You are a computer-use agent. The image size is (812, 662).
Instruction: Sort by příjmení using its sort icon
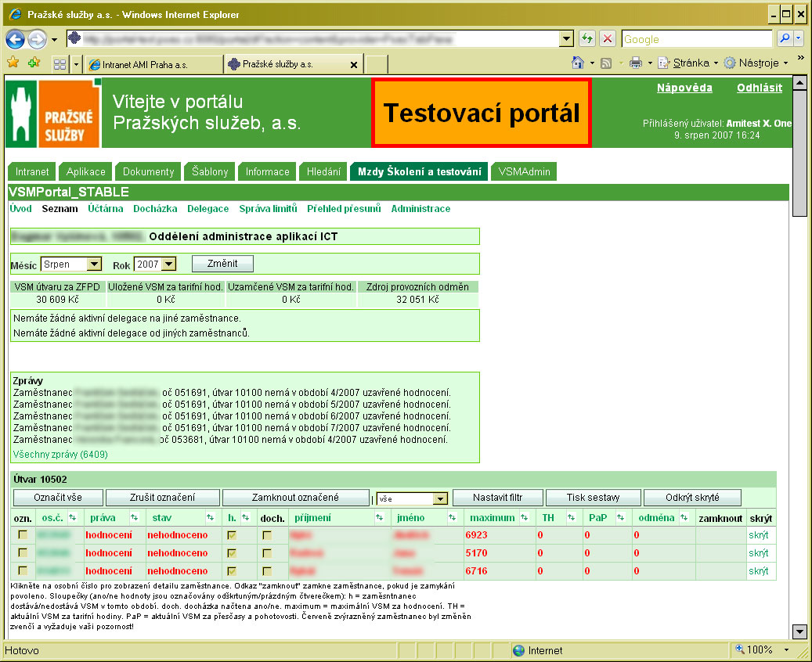pos(379,517)
